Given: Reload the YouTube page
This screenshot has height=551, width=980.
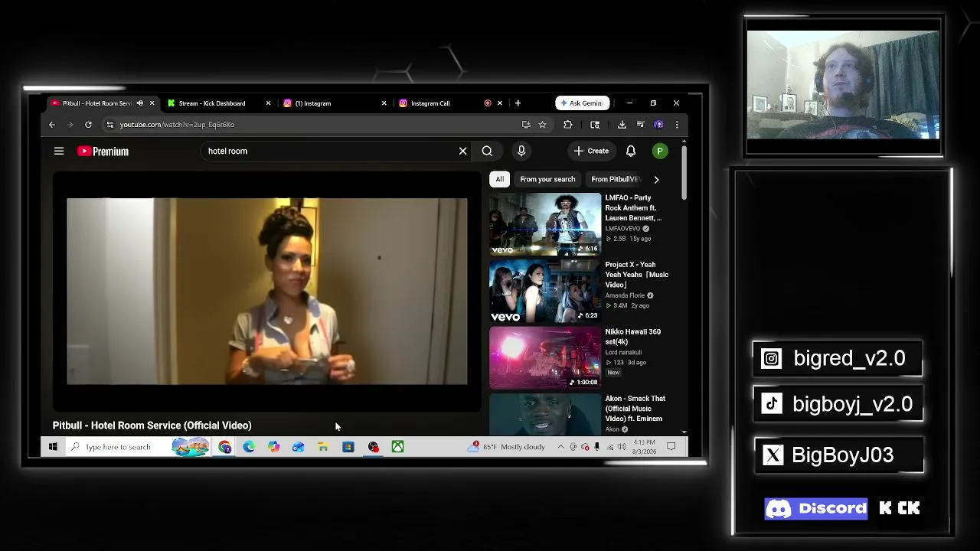Looking at the screenshot, I should [88, 125].
